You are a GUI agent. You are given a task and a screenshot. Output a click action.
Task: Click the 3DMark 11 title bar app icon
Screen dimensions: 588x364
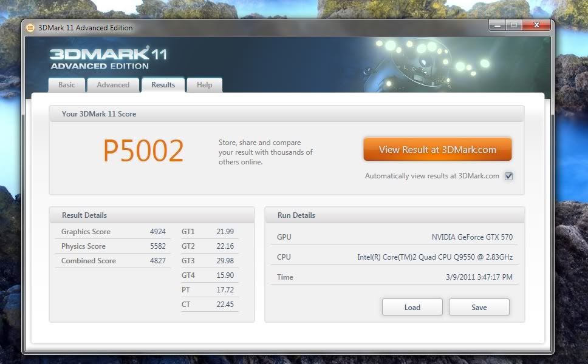pos(30,28)
